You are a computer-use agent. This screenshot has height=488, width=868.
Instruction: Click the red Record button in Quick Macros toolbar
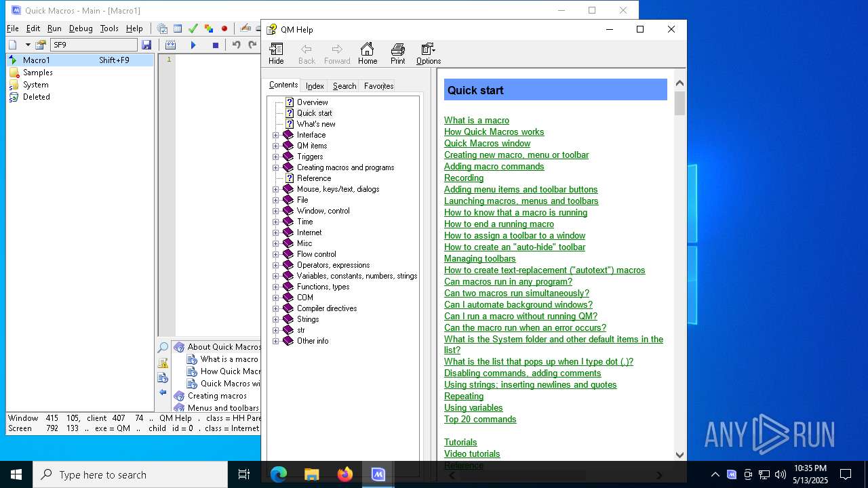(224, 28)
